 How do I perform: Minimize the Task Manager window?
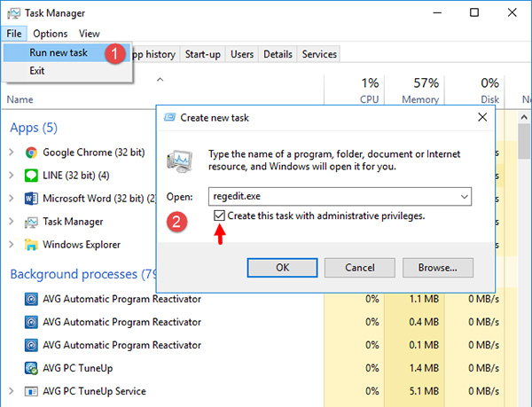pos(437,12)
